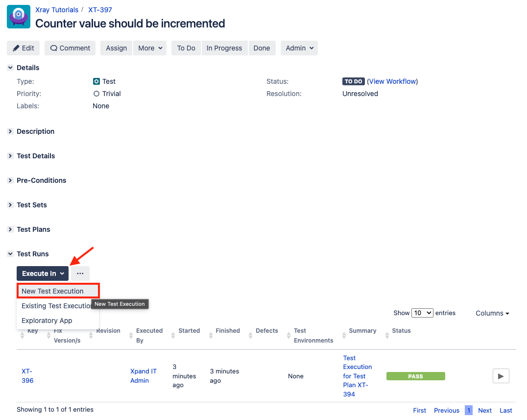Click the Xray Tutorials project avatar icon

(x=19, y=17)
